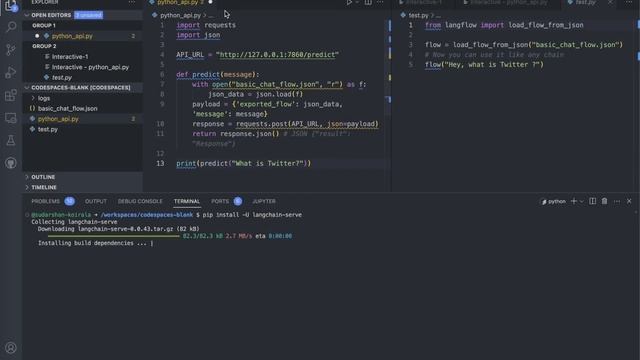
Task: Open Source Control view in activity bar
Action: 11,49
